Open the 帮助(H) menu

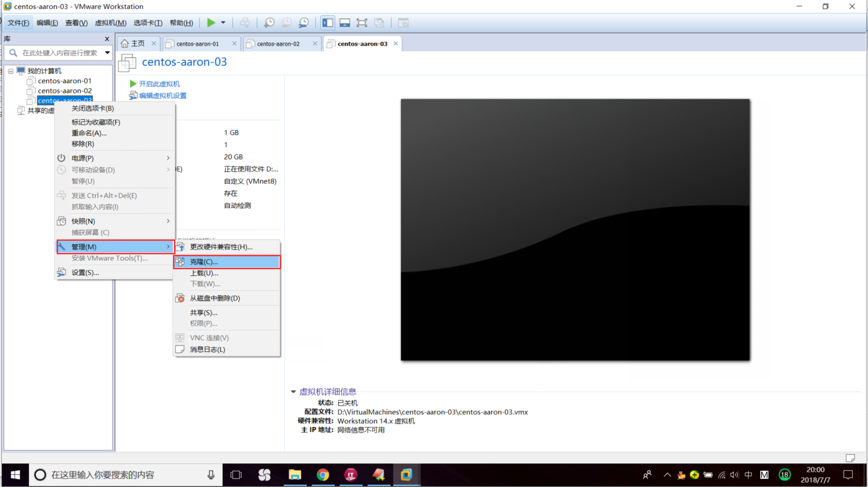181,23
